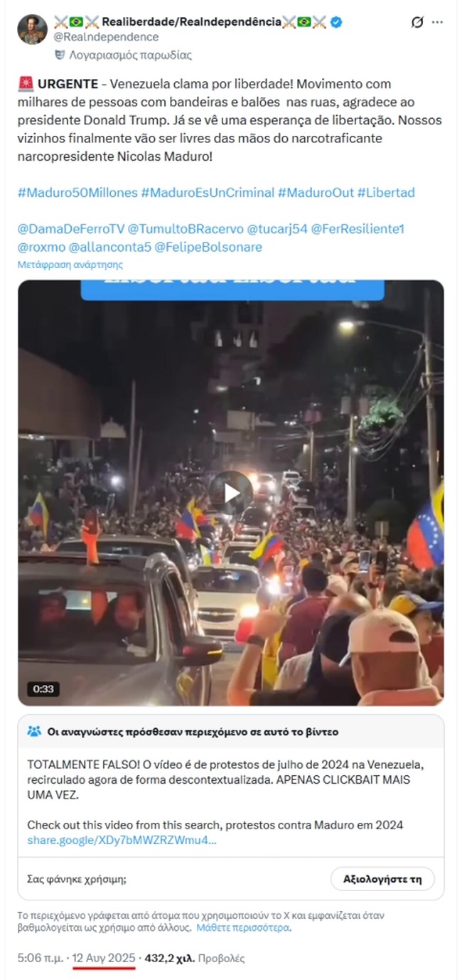Open hashtag #MaduroOut
462x980 pixels.
pyautogui.click(x=315, y=193)
